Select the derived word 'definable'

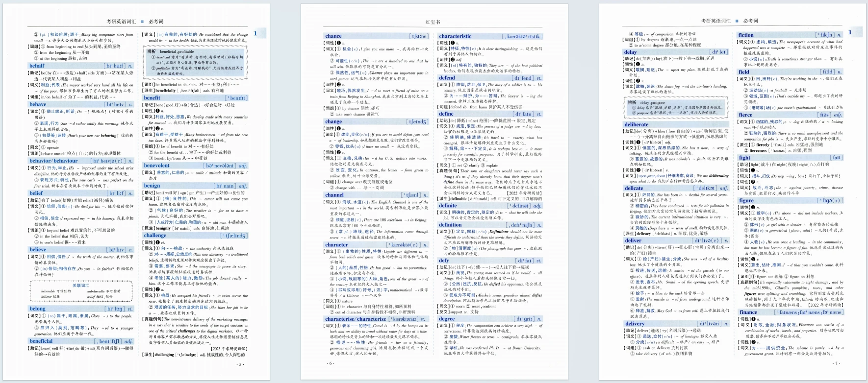coord(459,199)
